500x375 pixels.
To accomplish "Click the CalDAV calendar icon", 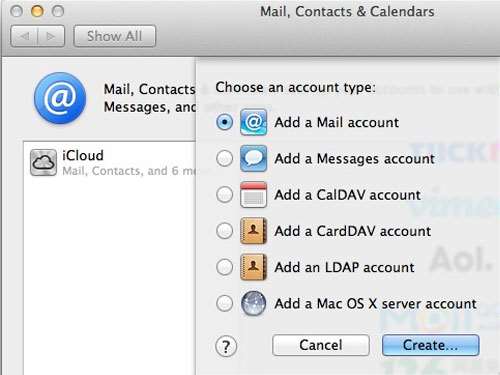I will tap(253, 195).
